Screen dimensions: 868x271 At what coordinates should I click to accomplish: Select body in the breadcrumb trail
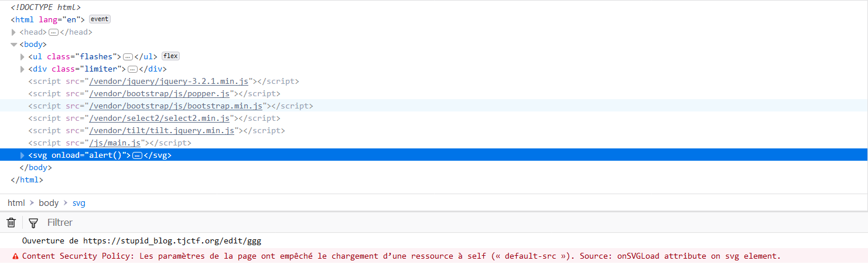pyautogui.click(x=49, y=203)
